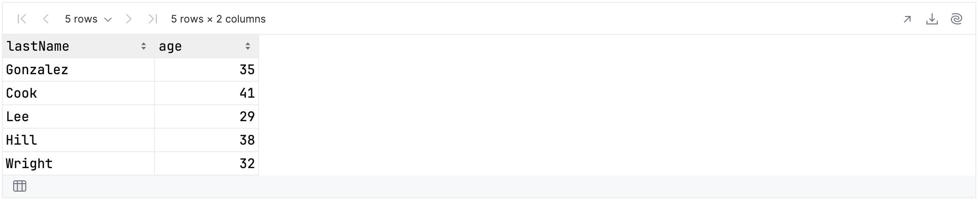Click the table view icon at bottom
980x201 pixels.
tap(20, 186)
